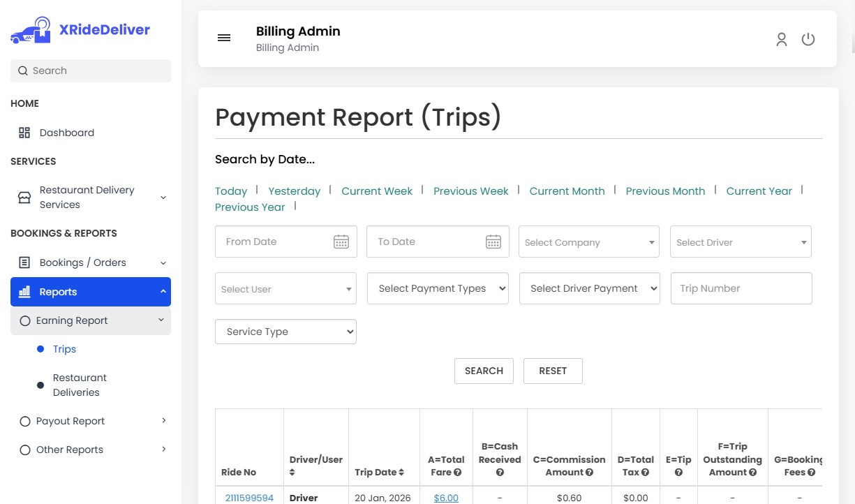Click the SEARCH button
Viewport: 855px width, 504px height.
tap(484, 371)
